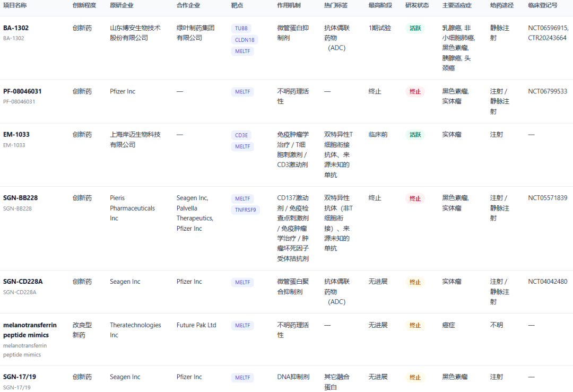Click MELTF tag in SGN-CD228A row
573x392 pixels.
[242, 282]
